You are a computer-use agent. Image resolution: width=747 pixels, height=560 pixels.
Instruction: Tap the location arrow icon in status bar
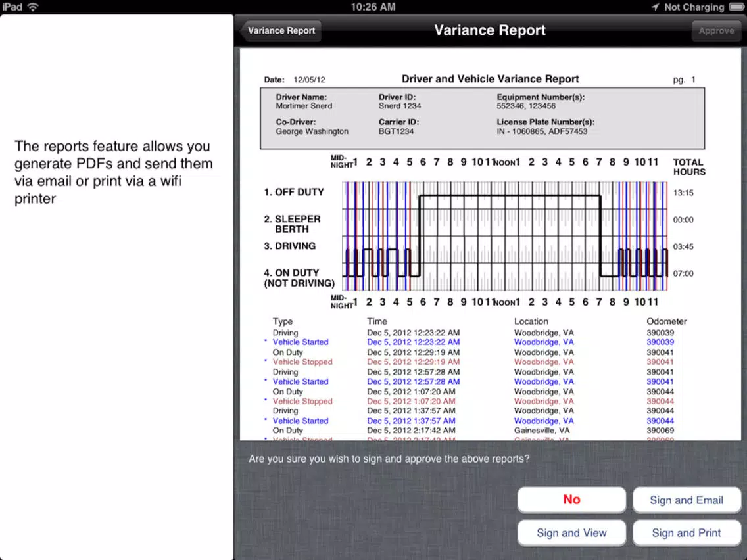(x=656, y=7)
